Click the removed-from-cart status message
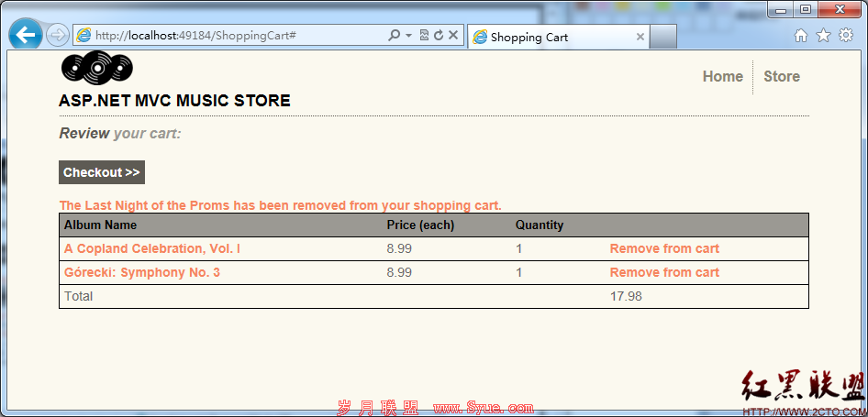The width and height of the screenshot is (868, 417). click(x=280, y=205)
